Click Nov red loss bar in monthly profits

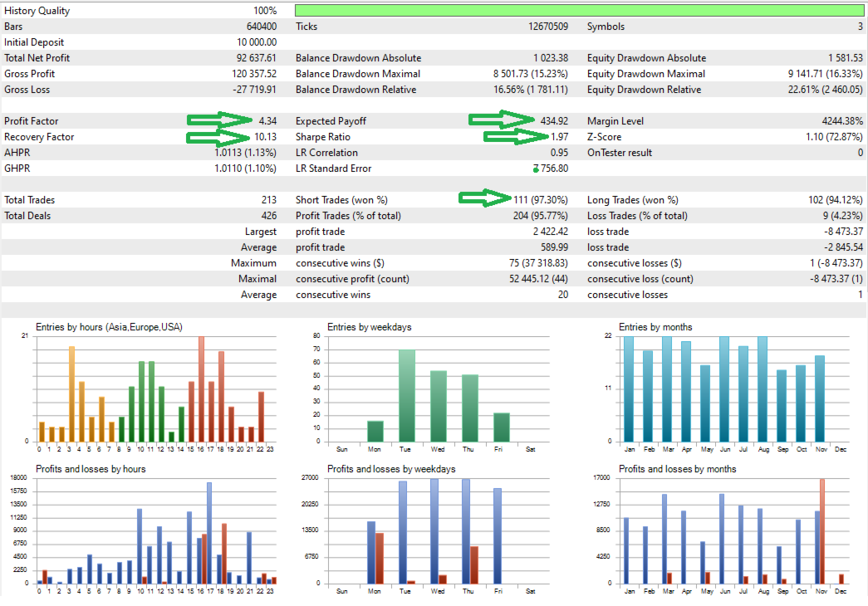[x=822, y=531]
